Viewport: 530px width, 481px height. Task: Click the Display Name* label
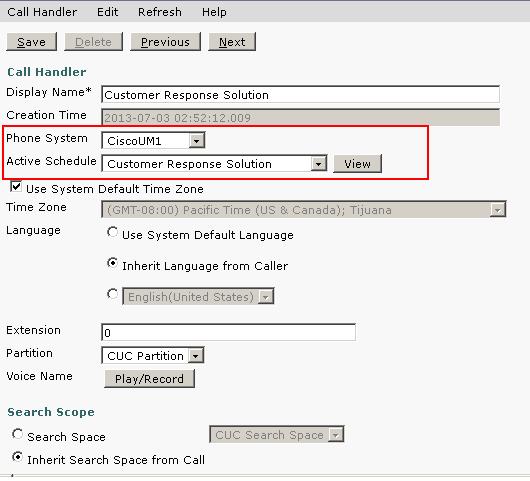coord(49,92)
